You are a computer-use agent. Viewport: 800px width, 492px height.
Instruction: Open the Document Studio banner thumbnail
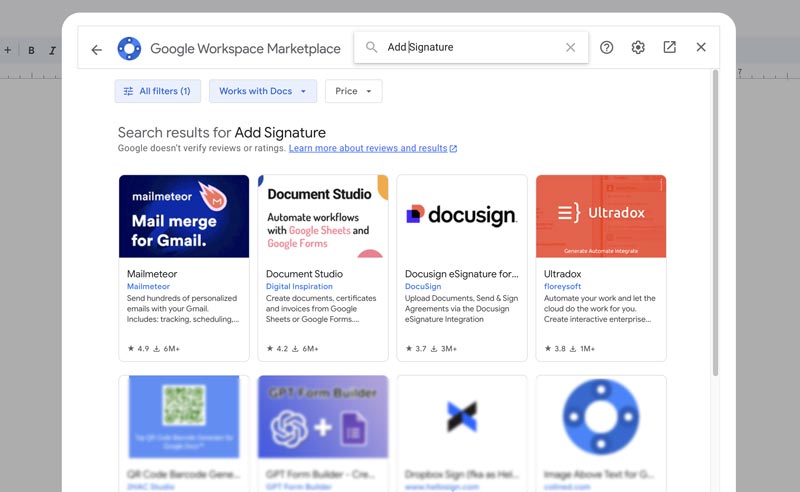tap(323, 216)
